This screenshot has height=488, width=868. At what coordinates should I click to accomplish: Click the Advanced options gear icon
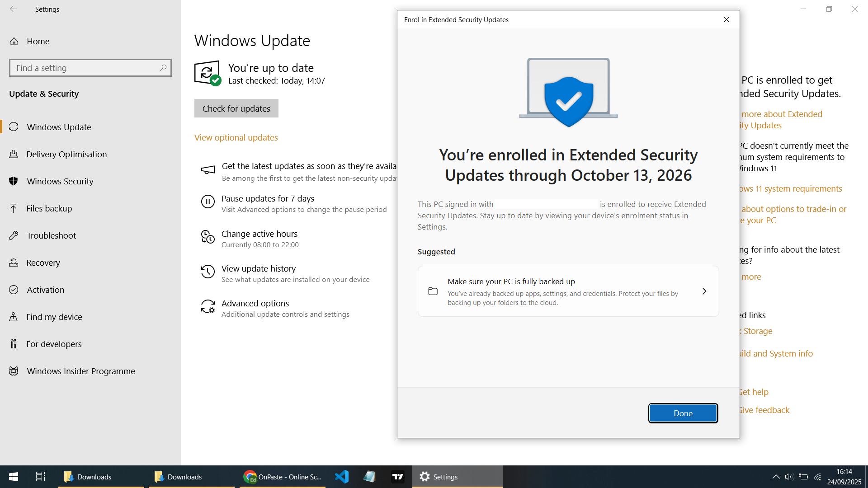208,307
